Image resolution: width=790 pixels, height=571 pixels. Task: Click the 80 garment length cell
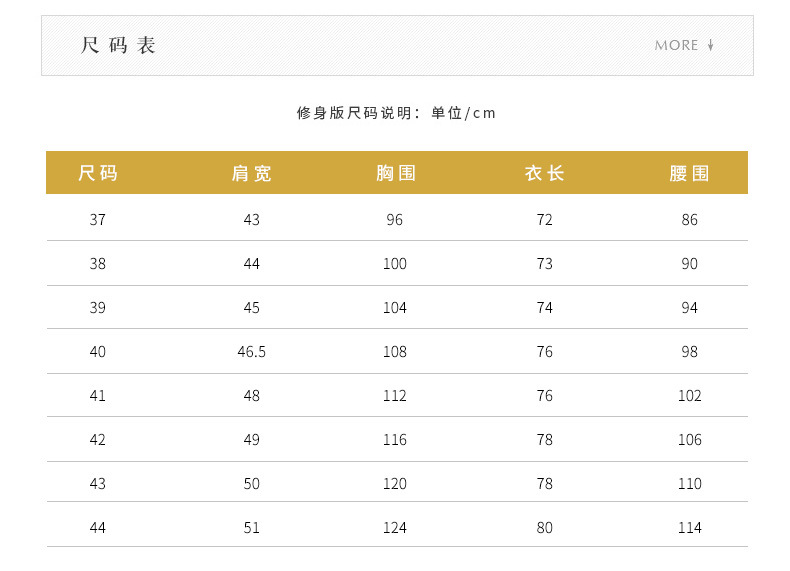(544, 527)
